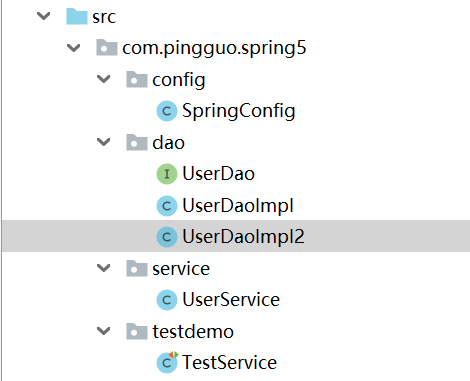The height and width of the screenshot is (381, 470).
Task: Click the src source folder icon
Action: [x=77, y=17]
